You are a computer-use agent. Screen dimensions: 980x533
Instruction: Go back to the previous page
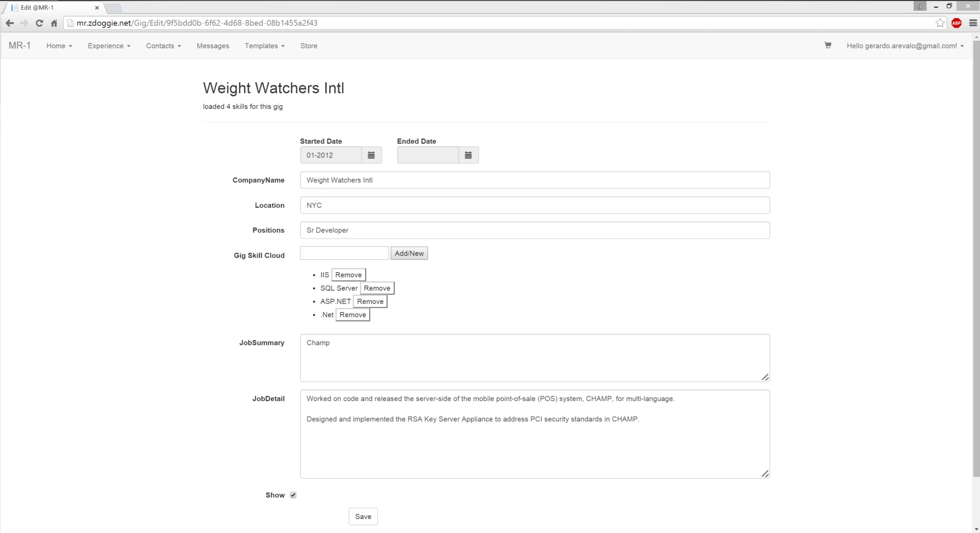(10, 23)
